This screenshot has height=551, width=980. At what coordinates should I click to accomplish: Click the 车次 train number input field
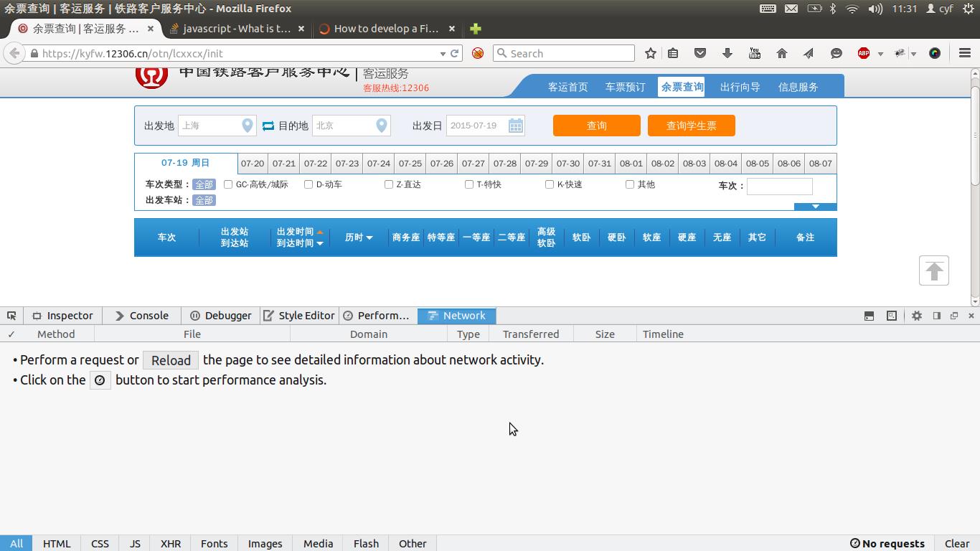coord(780,186)
